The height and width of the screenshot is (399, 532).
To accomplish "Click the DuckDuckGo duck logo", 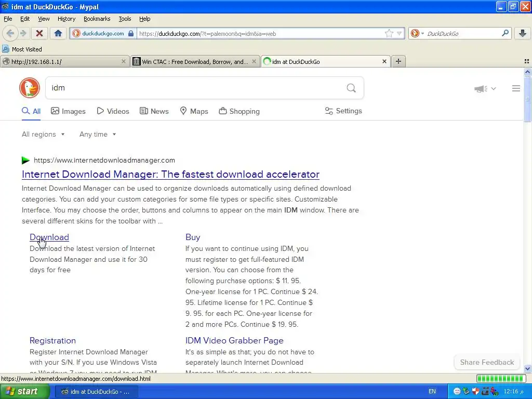I will coord(30,88).
